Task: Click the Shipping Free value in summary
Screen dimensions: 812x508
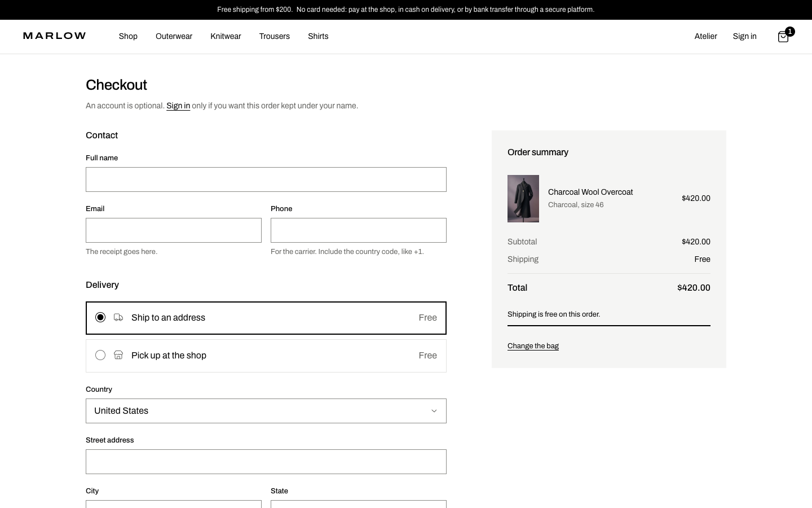Action: click(702, 259)
